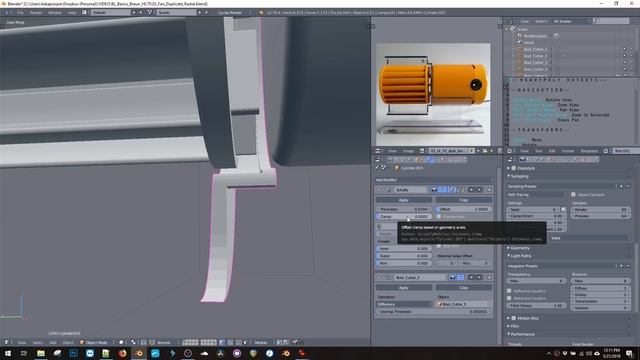Viewport: 640px width, 360px height.
Task: Select the boolean Object field Bool_Cutter_5
Action: pyautogui.click(x=464, y=304)
